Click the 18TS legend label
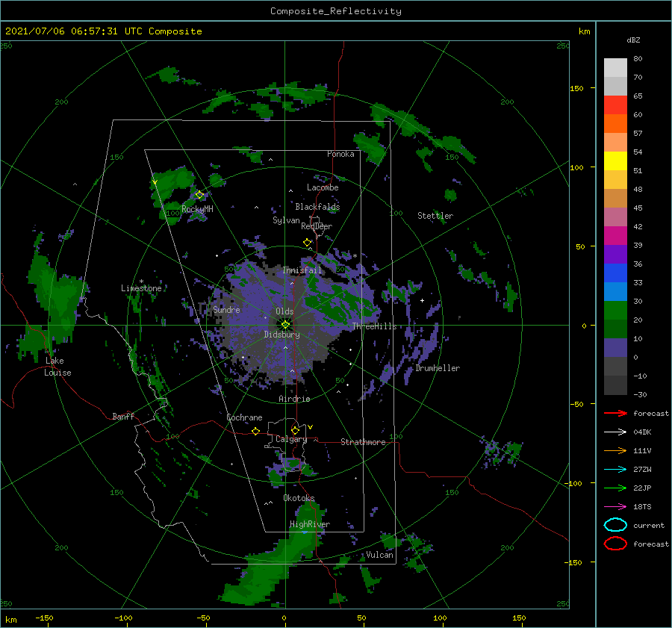Viewport: 672px width, 628px height. click(642, 507)
